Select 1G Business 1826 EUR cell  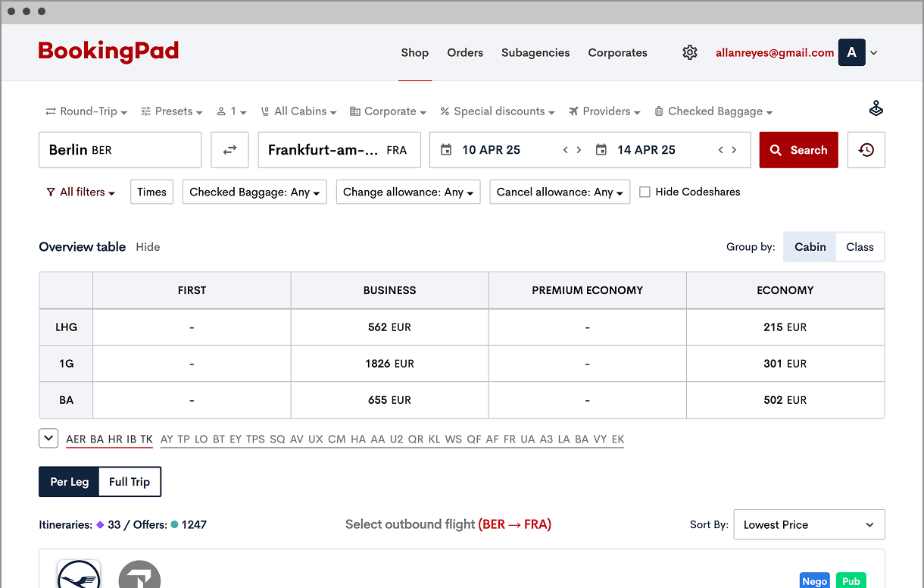tap(390, 364)
